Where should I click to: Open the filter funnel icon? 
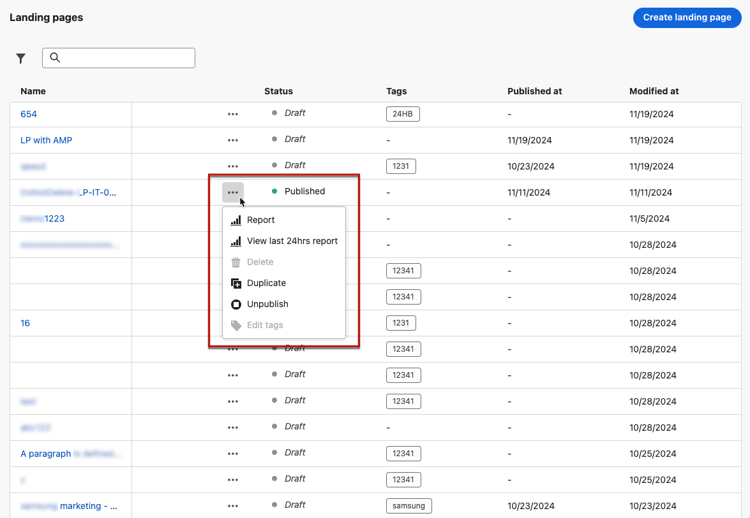pyautogui.click(x=21, y=58)
